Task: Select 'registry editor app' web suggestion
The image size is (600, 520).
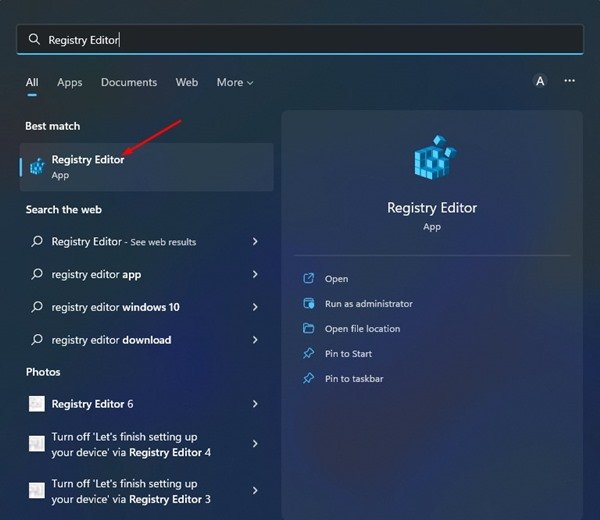Action: 147,274
